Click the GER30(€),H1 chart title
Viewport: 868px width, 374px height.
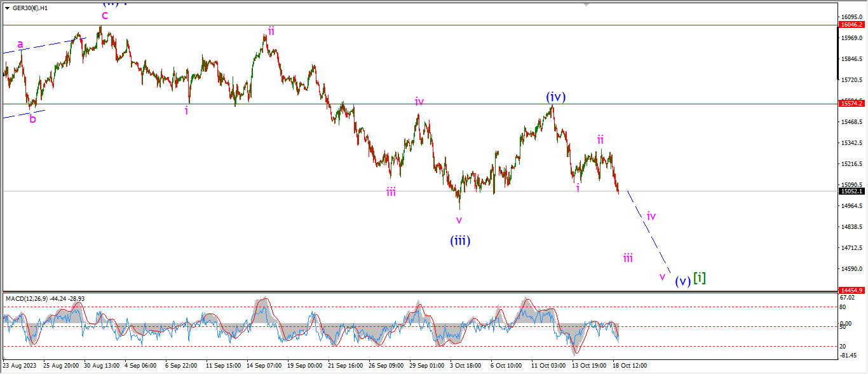point(31,9)
